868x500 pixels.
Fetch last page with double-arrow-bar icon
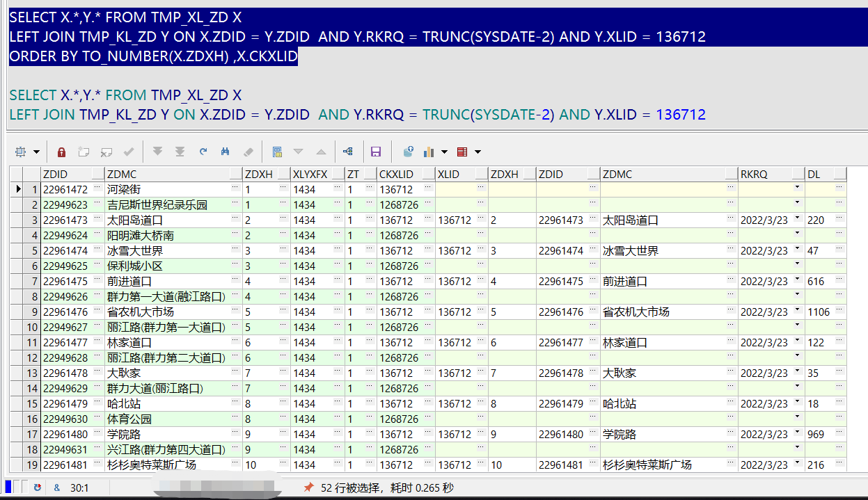tap(180, 152)
